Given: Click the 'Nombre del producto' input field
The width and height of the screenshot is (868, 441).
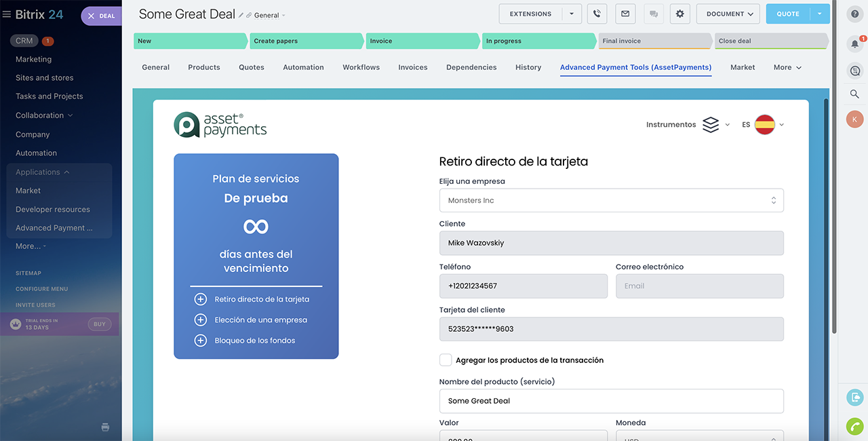Looking at the screenshot, I should [611, 401].
